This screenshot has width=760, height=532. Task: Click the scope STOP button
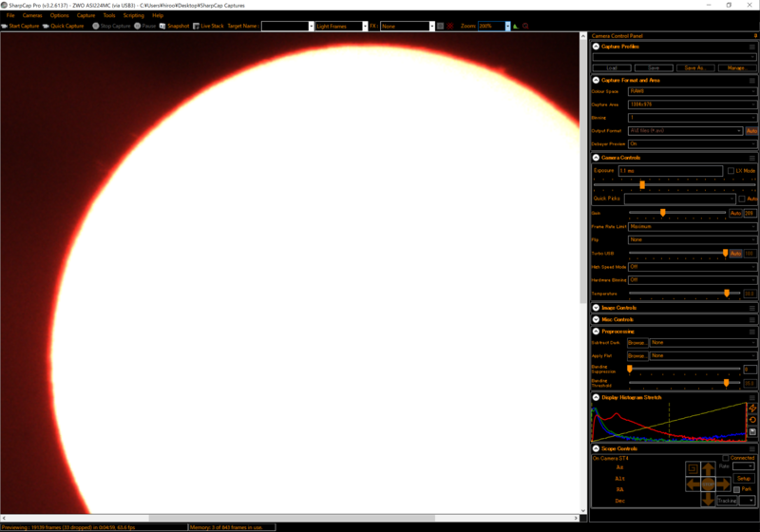[x=708, y=484]
